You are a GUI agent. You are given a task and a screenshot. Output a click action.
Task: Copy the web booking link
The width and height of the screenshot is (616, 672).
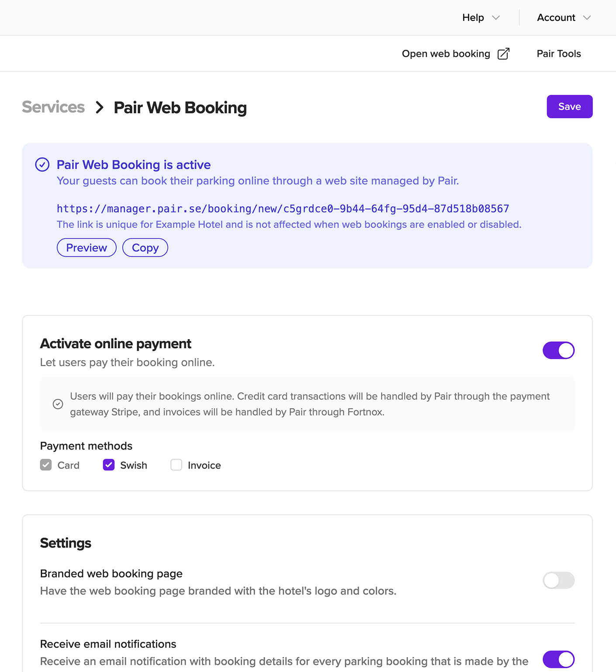(x=145, y=248)
